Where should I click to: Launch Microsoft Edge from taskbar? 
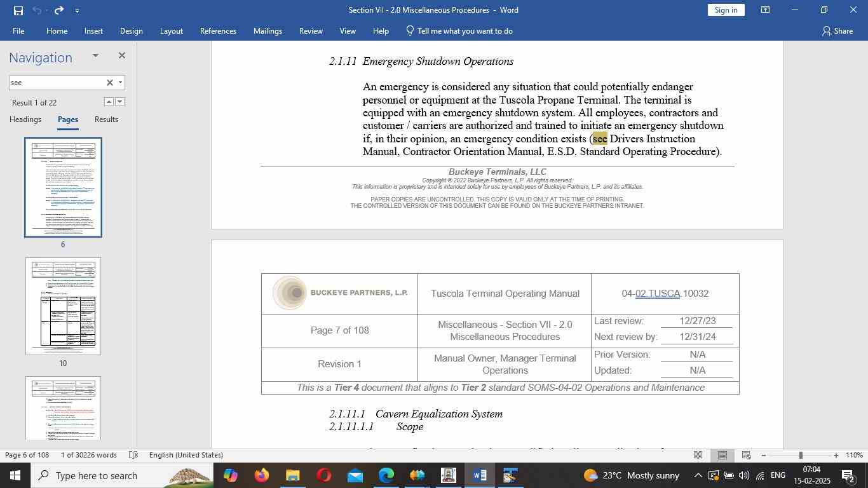coord(386,475)
